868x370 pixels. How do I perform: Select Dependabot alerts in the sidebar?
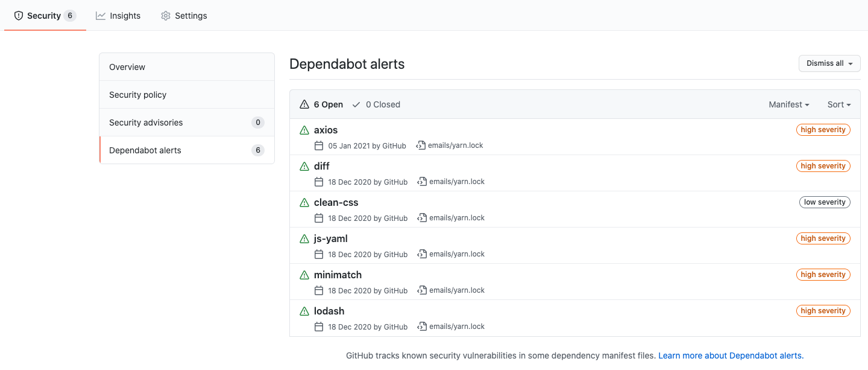pyautogui.click(x=187, y=150)
